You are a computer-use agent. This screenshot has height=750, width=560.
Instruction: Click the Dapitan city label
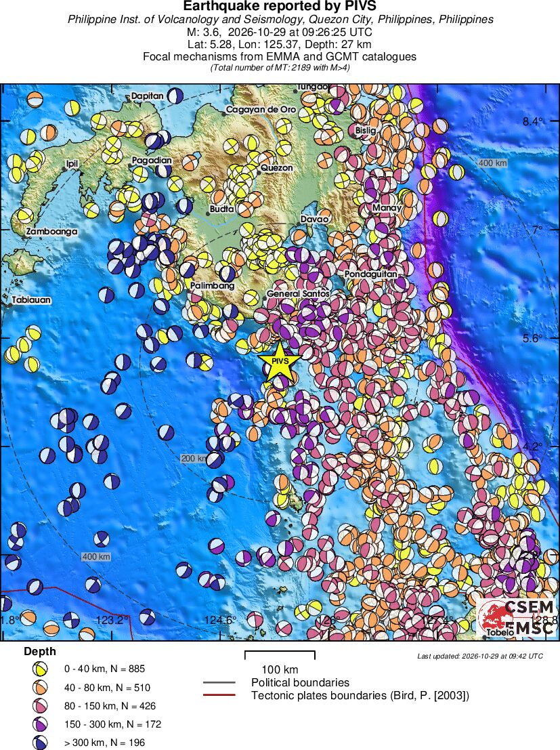tap(148, 96)
